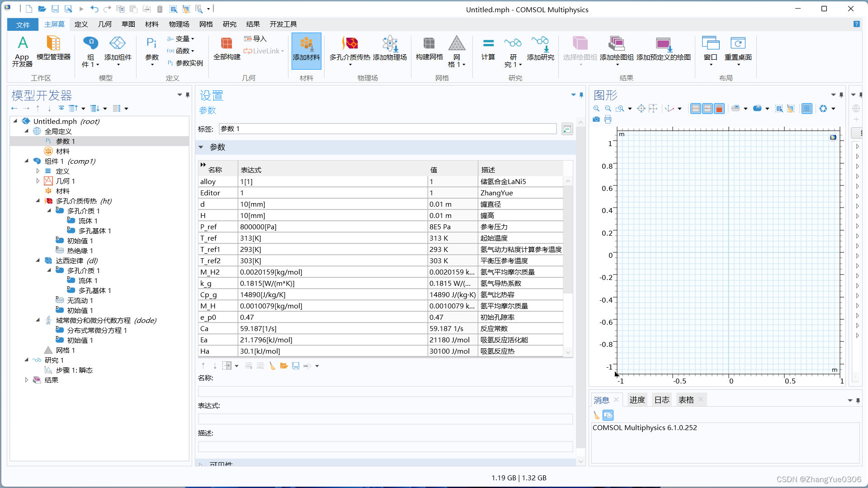Switch to the 结果 ribbon tab
This screenshot has height=488, width=868.
[x=253, y=24]
